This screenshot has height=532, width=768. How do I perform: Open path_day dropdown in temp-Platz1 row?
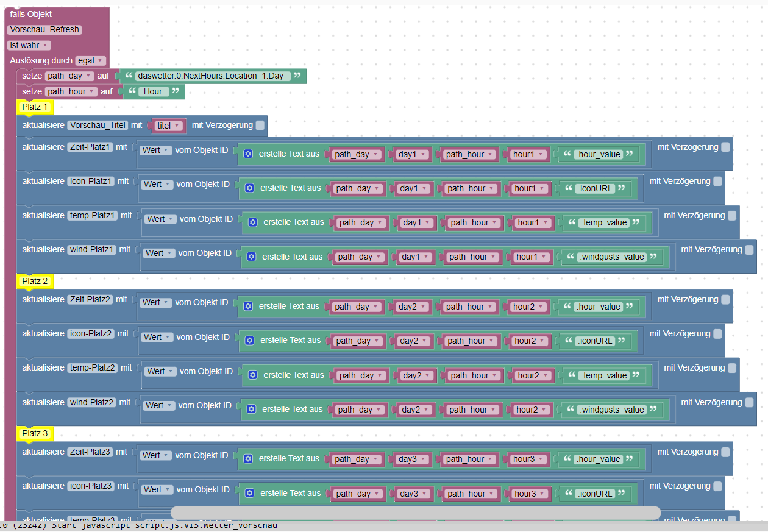coord(361,222)
